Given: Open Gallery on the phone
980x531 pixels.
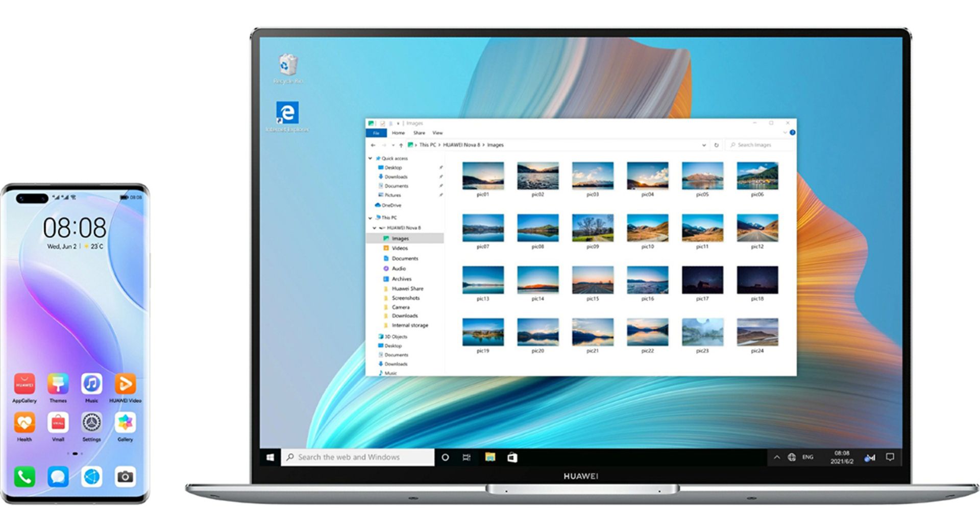Looking at the screenshot, I should click(x=125, y=426).
